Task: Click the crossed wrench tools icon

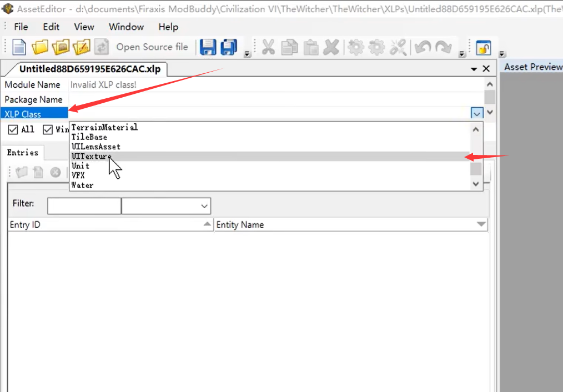Action: (x=398, y=47)
